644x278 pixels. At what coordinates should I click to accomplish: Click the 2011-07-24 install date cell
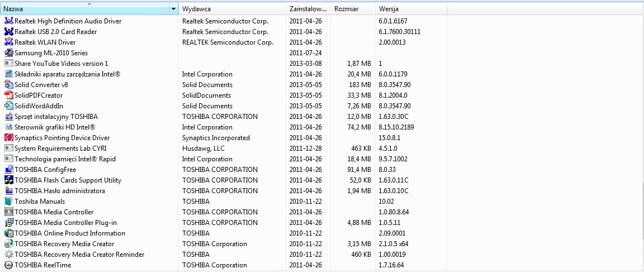306,53
